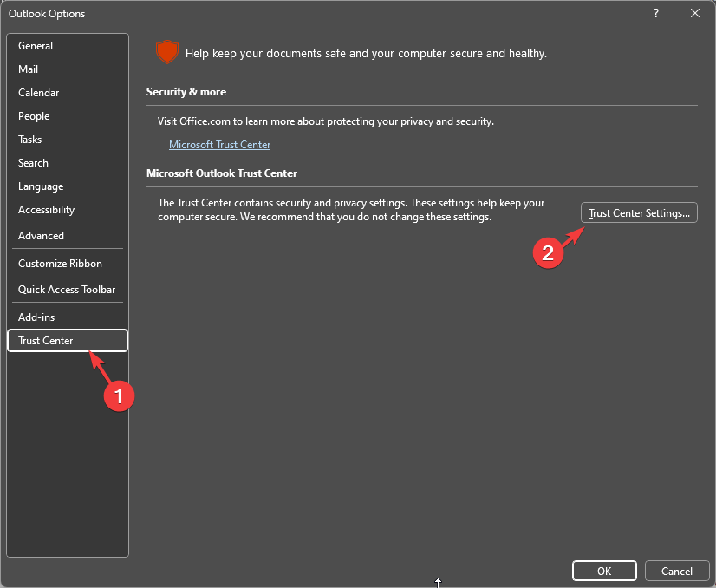Screen dimensions: 716x588
Task: Open Accessibility options
Action: point(67,210)
